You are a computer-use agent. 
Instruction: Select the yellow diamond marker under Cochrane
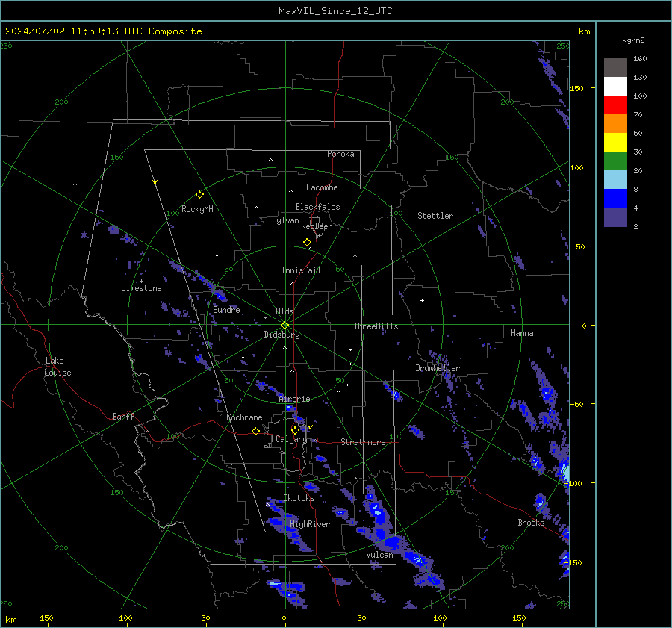[255, 432]
